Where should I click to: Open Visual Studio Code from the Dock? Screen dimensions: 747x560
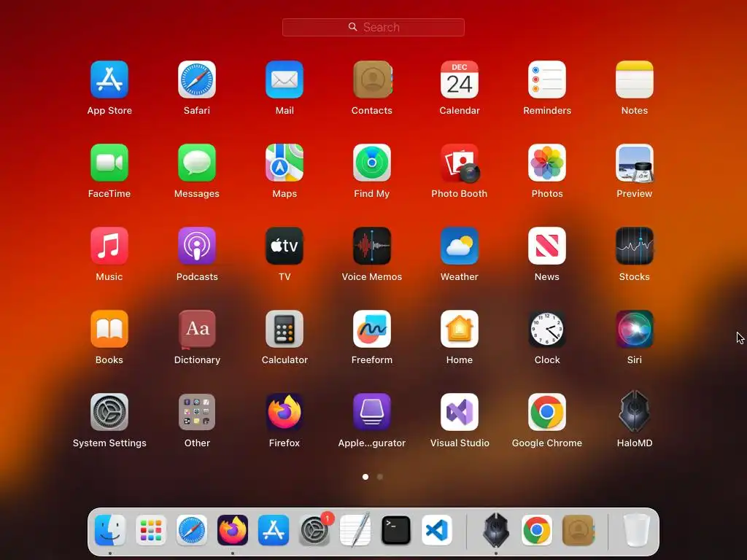[437, 530]
